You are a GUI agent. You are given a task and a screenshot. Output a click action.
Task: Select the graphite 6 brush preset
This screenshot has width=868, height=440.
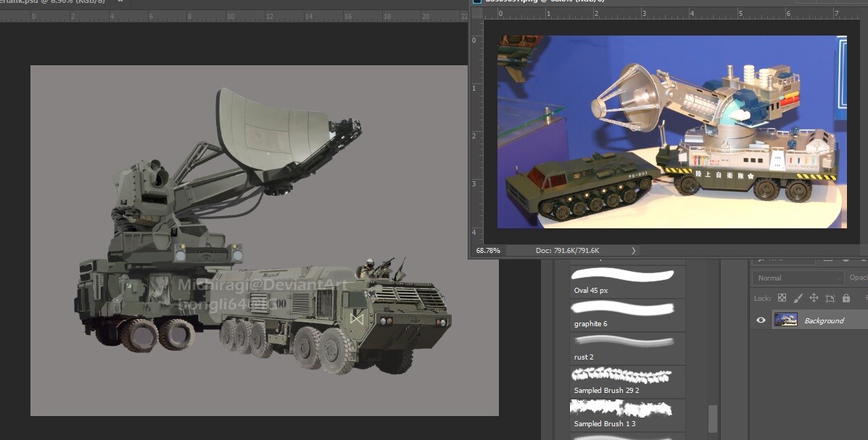(627, 313)
